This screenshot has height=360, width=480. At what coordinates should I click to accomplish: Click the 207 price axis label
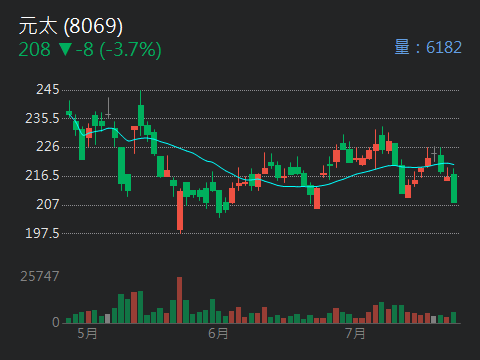coord(47,204)
